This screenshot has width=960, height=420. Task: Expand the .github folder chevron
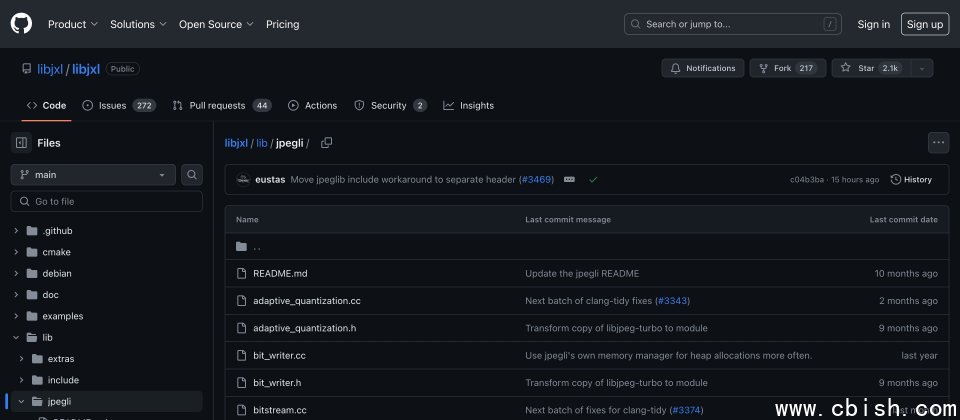(x=17, y=231)
